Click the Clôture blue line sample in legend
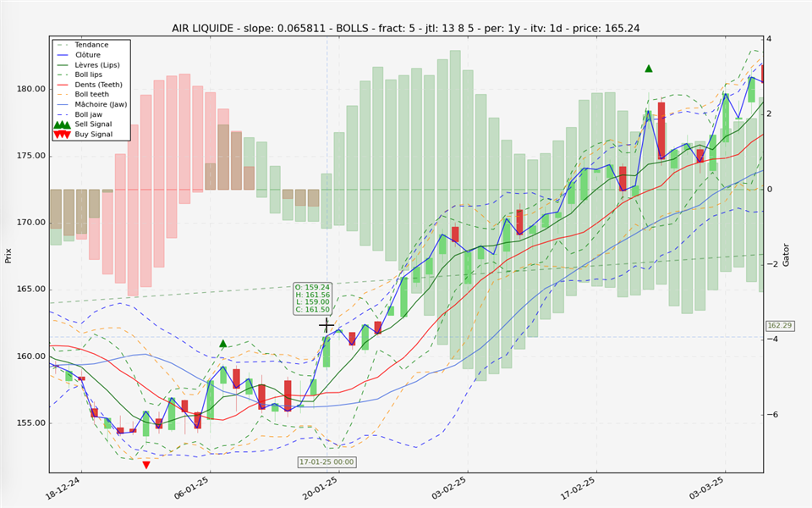812x508 pixels. 63,55
